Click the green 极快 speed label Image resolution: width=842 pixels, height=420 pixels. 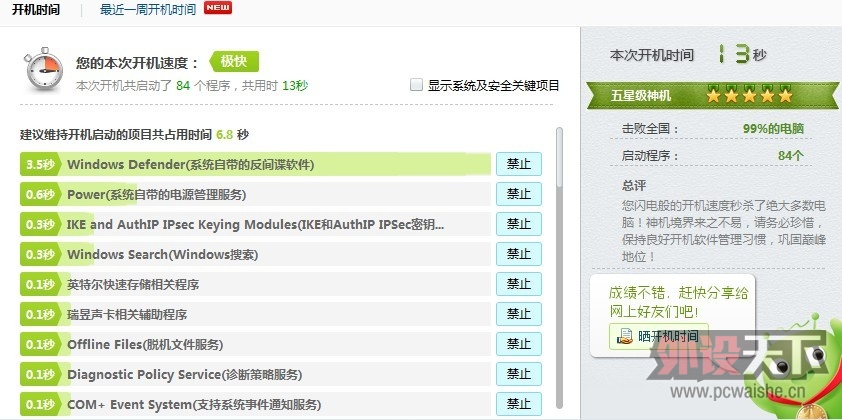(x=234, y=62)
